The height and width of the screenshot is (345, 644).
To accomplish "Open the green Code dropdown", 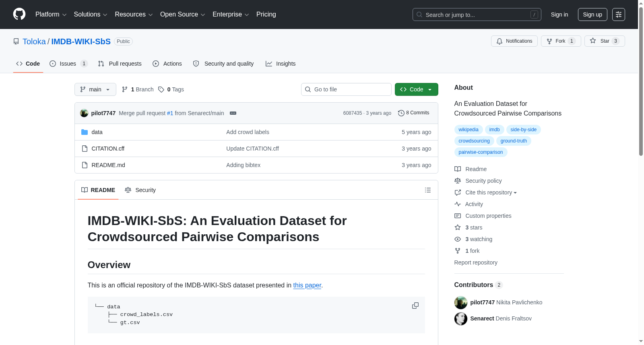I will click(x=417, y=89).
